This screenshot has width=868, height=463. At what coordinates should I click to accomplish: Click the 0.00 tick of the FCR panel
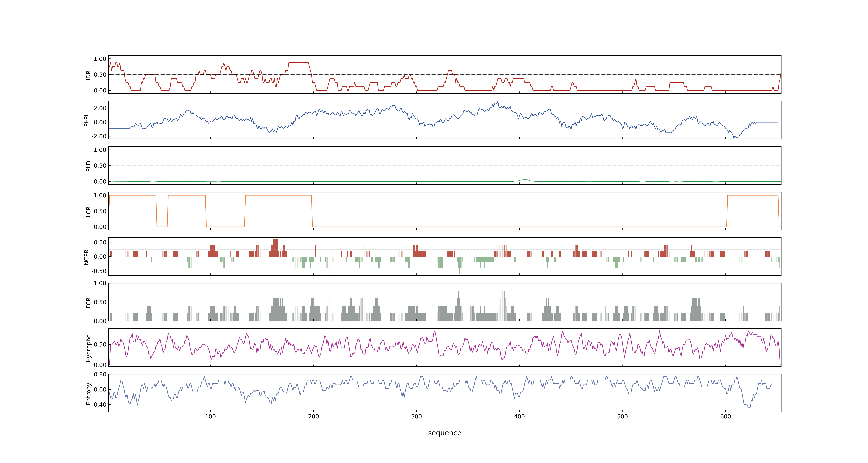(100, 321)
